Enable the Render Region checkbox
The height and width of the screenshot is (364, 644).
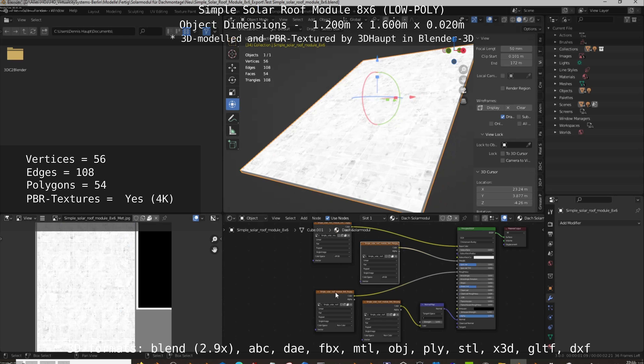[x=503, y=88]
